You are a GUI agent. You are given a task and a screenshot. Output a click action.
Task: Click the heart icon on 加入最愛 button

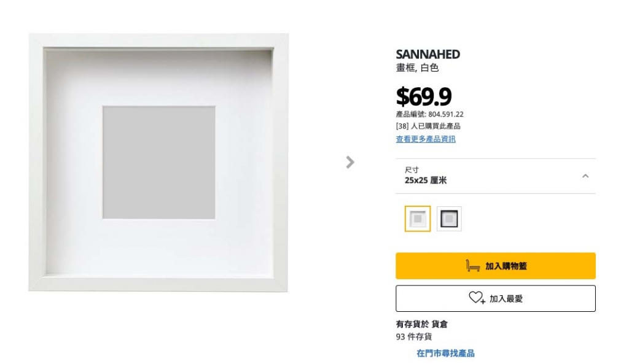point(477,298)
